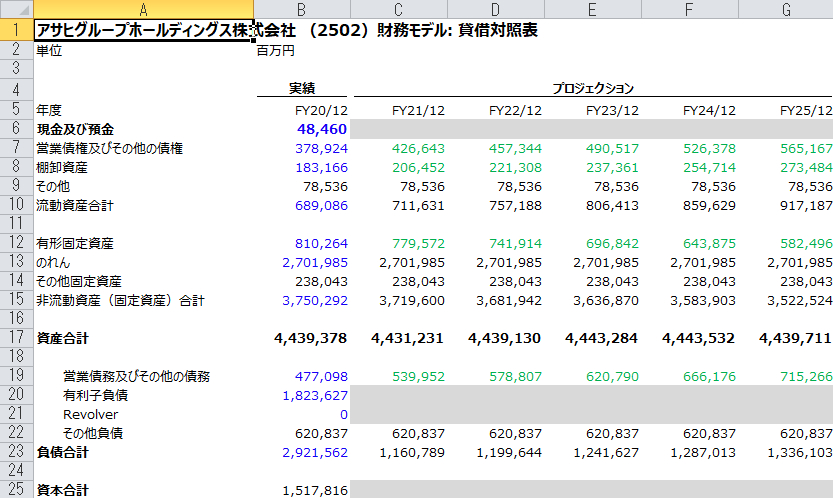Screen dimensions: 833x498
Task: Select the projected value 426,643
Action: click(x=418, y=148)
